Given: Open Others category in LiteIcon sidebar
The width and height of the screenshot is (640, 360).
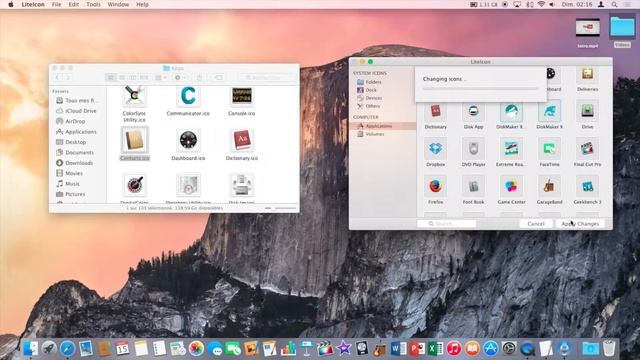Looking at the screenshot, I should (x=369, y=106).
